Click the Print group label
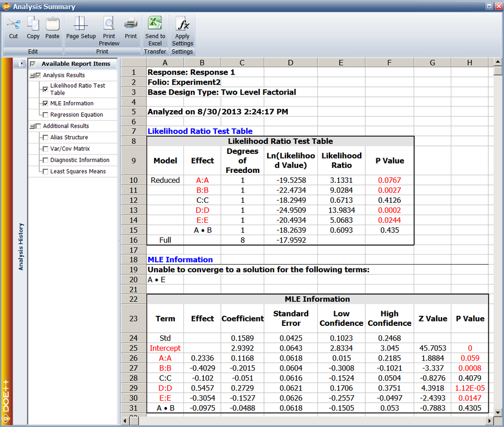Image resolution: width=504 pixels, height=427 pixels. pyautogui.click(x=102, y=51)
